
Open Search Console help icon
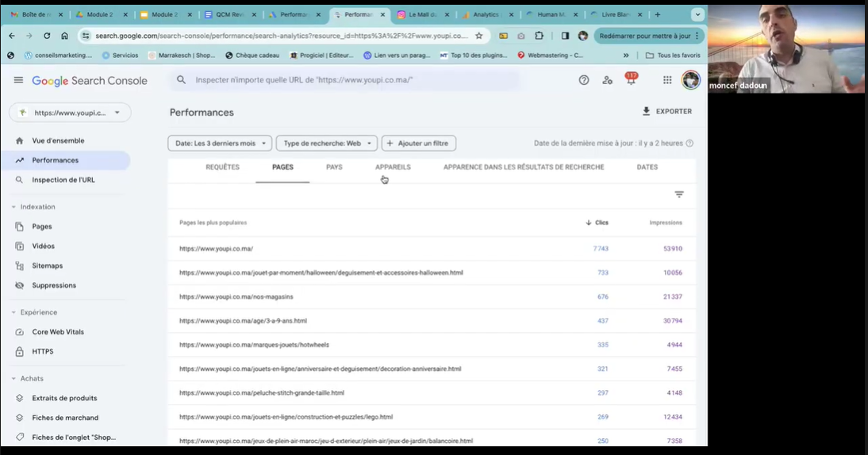(583, 80)
